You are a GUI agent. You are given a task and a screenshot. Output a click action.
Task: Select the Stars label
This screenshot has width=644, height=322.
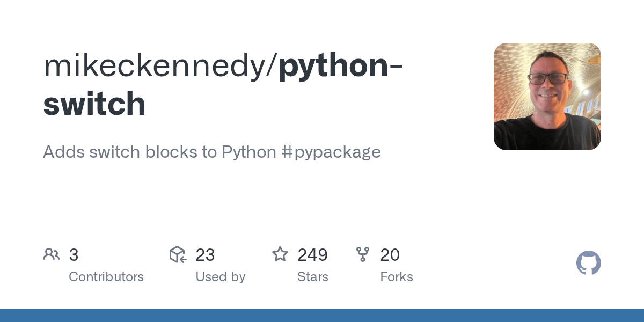(312, 277)
